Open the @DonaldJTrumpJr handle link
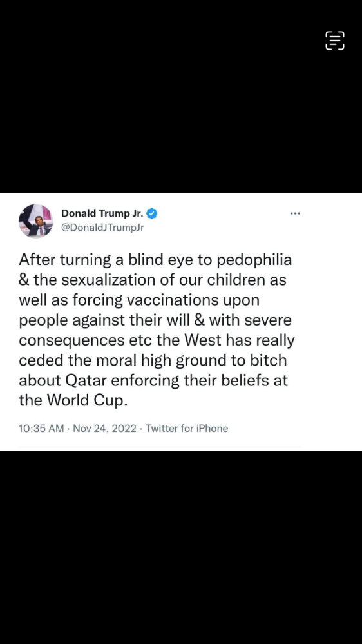Screen dimensions: 362x644 (102, 228)
